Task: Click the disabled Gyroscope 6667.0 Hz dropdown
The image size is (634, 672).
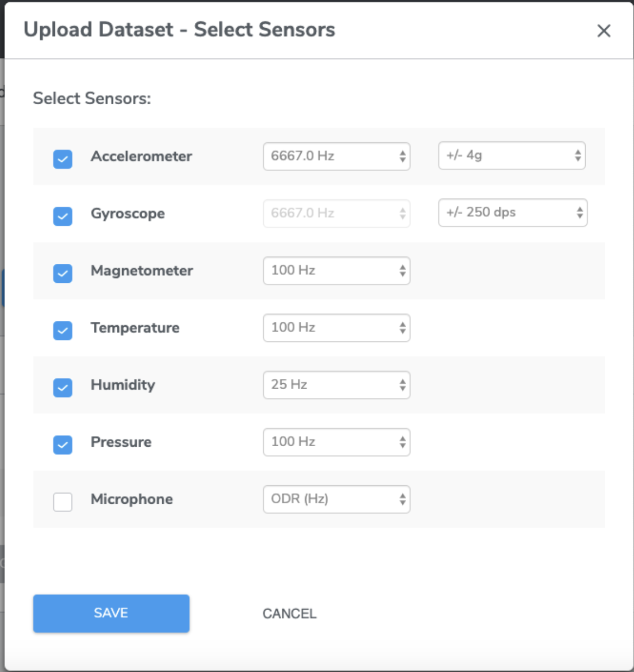Action: 337,213
